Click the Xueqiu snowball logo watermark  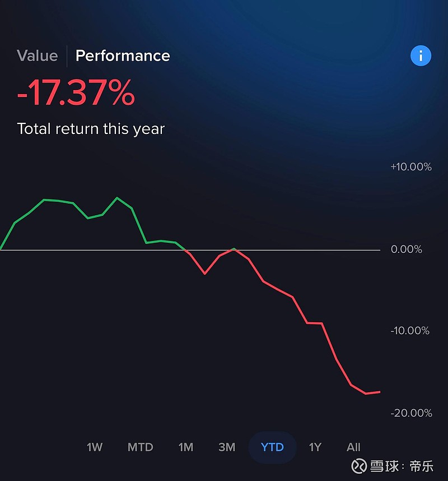[359, 466]
